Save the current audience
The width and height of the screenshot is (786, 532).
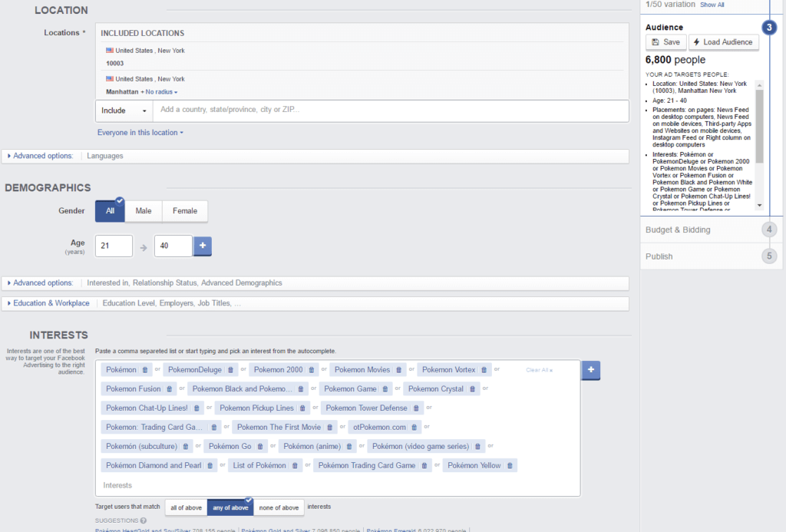(665, 42)
